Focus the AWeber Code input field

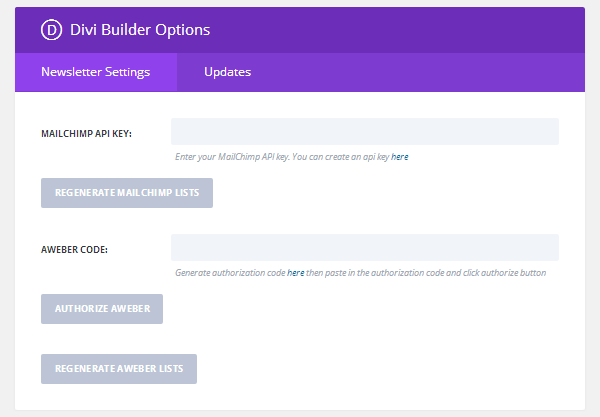coord(365,248)
